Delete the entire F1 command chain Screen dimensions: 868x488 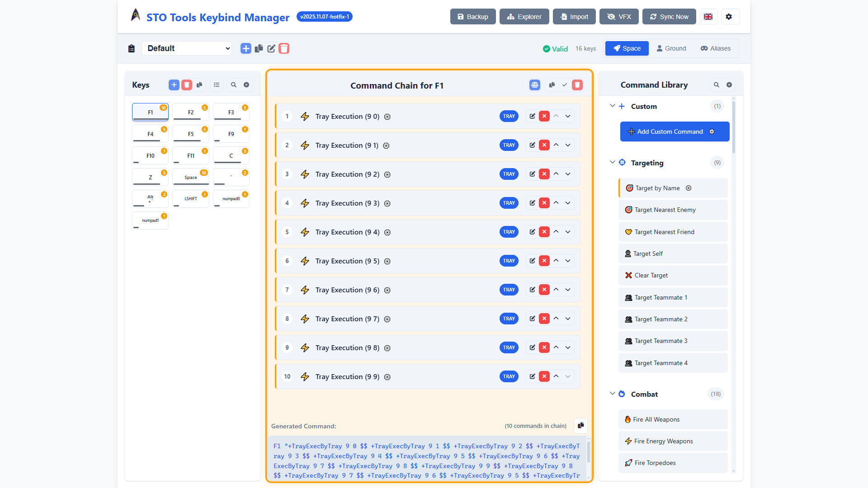tap(577, 84)
